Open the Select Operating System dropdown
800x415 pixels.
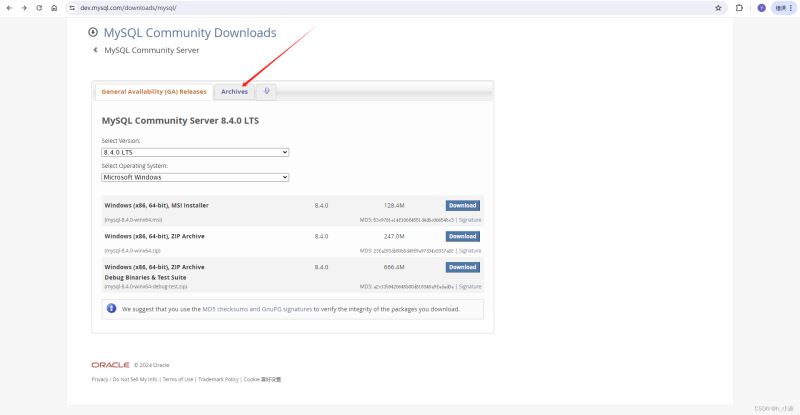tap(195, 177)
